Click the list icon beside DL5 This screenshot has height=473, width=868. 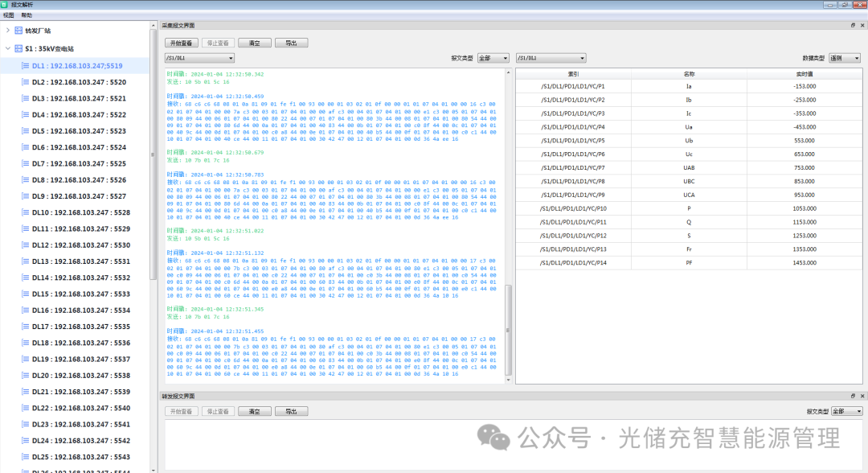pos(25,131)
